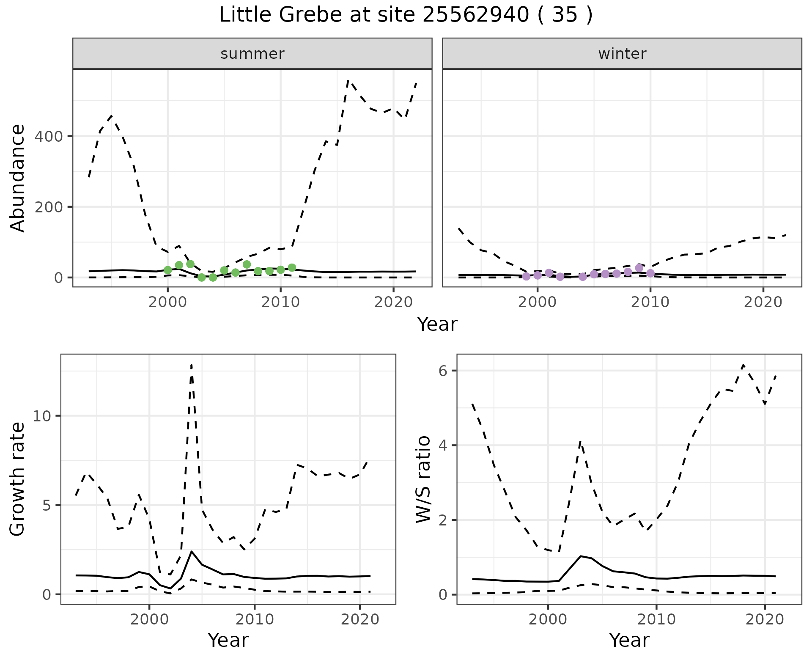Click the summer facet header strip
812x660 pixels.
click(252, 54)
